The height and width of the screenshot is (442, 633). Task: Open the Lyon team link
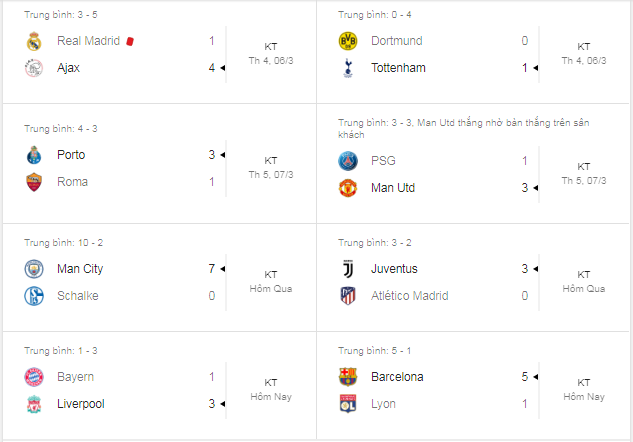[383, 404]
